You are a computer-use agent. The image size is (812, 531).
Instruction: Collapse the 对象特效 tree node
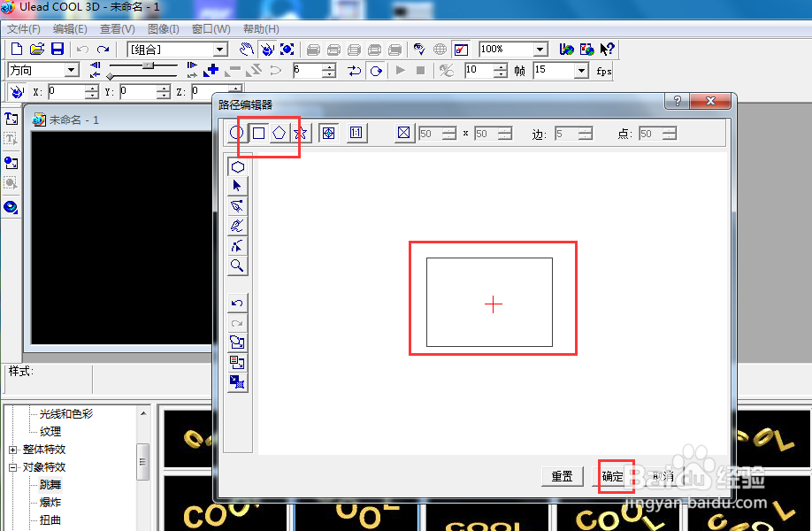(13, 467)
